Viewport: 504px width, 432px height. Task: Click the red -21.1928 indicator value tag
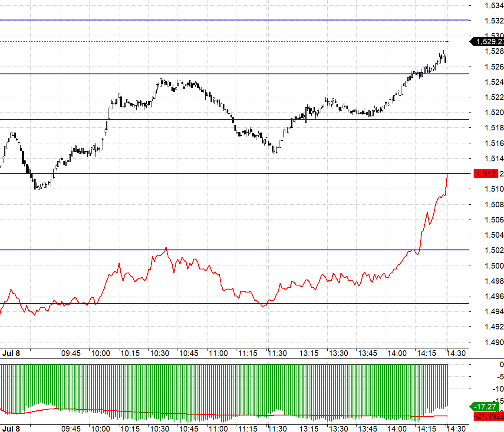pos(489,416)
